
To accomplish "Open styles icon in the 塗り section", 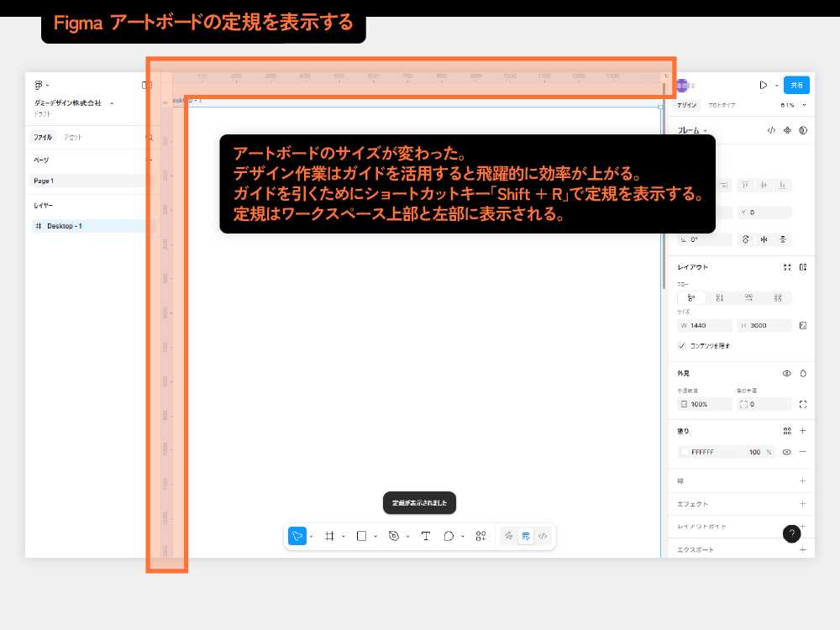I will (x=787, y=431).
